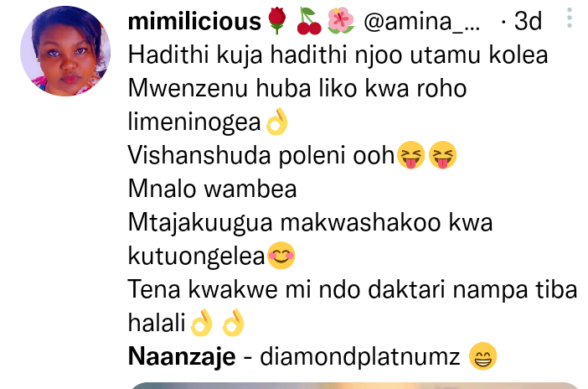Click the OK hand emoji after limeninogea
Image resolution: width=588 pixels, height=389 pixels.
point(276,122)
